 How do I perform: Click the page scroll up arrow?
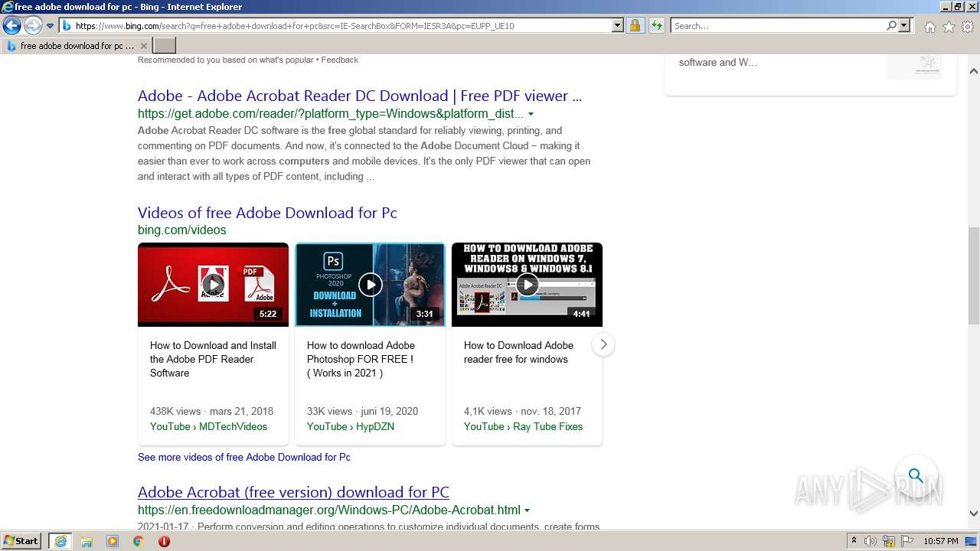coord(974,71)
